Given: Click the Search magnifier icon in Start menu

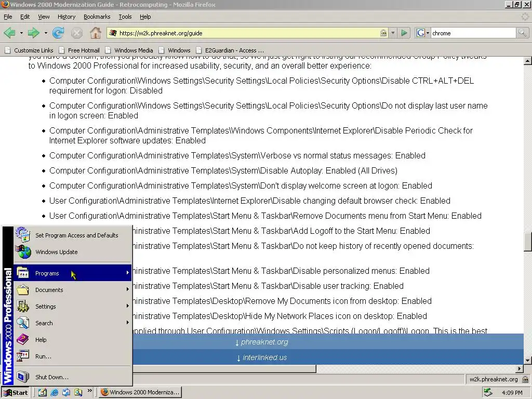Looking at the screenshot, I should tap(23, 323).
